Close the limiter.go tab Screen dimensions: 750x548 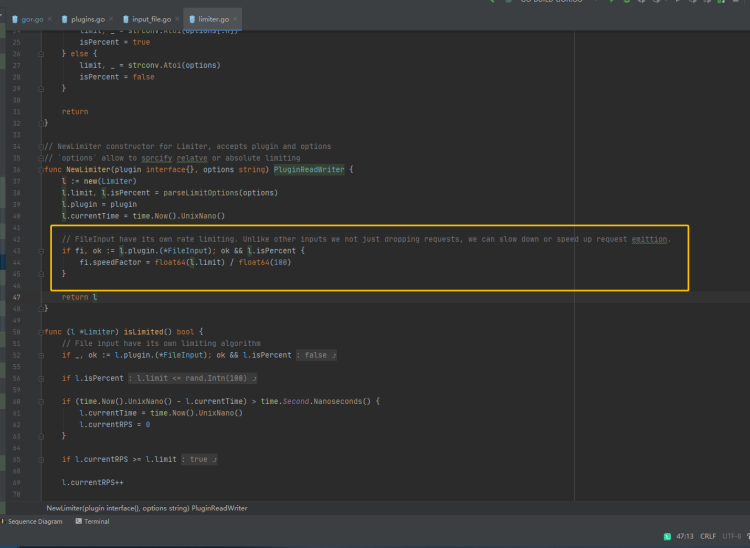coord(235,19)
